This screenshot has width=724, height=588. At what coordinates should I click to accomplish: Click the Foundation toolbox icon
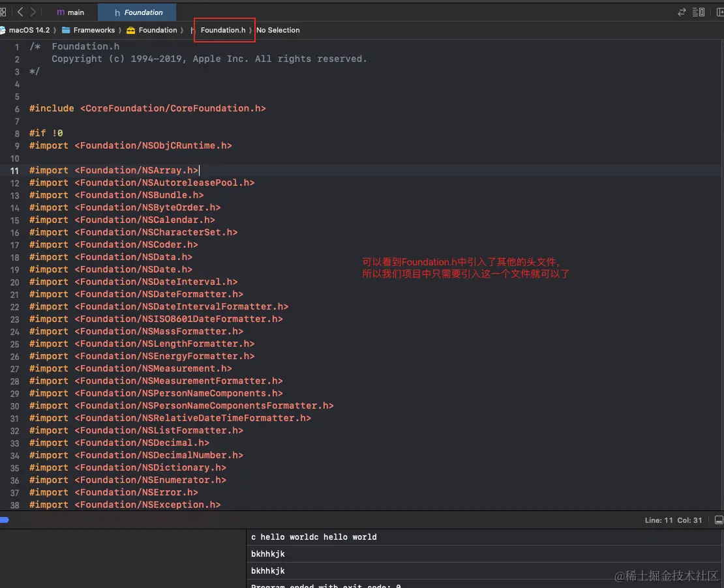pyautogui.click(x=130, y=30)
